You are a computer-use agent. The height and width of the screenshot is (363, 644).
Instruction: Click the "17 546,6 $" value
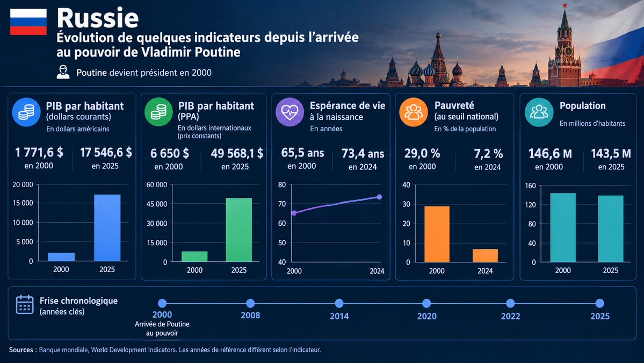coord(106,153)
